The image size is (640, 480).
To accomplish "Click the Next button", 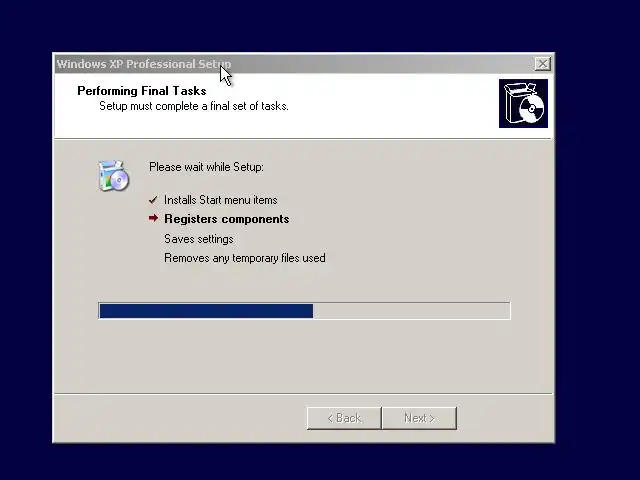I will tap(419, 418).
